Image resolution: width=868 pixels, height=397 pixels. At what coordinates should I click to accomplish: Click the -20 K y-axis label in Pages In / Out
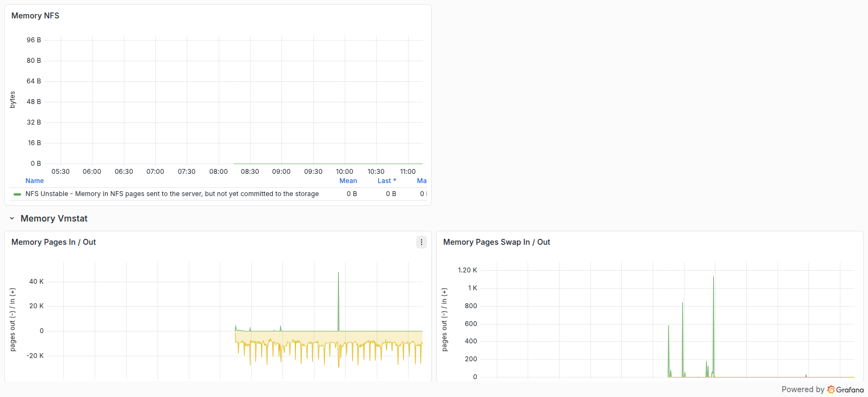(x=35, y=356)
